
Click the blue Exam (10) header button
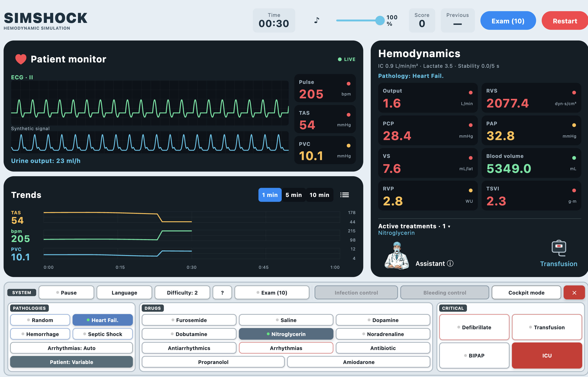click(508, 21)
